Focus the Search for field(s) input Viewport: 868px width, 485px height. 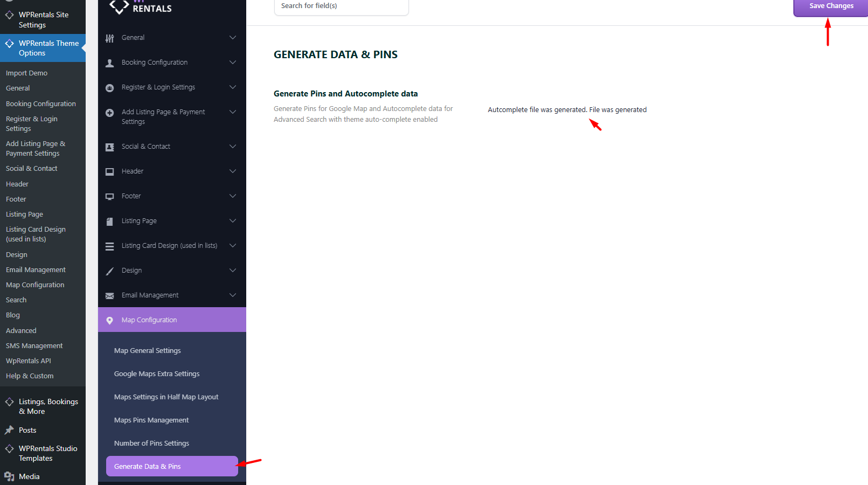pos(341,6)
